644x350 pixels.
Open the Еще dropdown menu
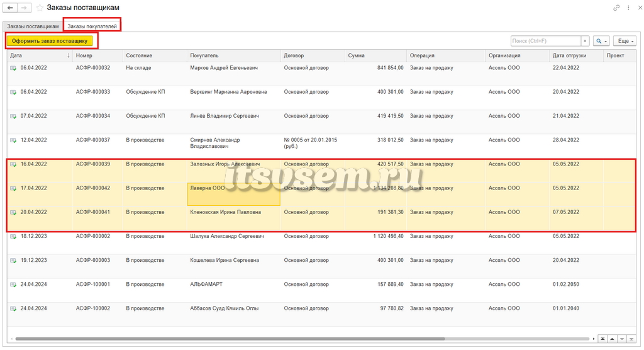click(x=625, y=41)
